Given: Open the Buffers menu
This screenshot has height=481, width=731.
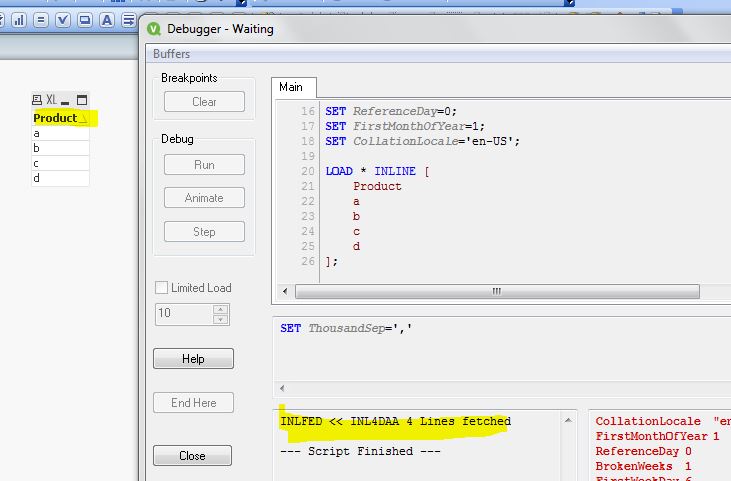Looking at the screenshot, I should coord(172,54).
